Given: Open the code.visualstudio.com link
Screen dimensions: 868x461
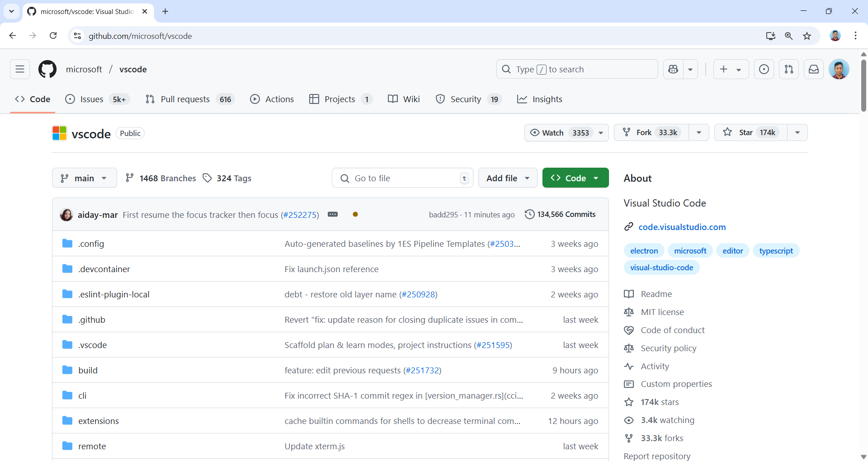Looking at the screenshot, I should point(682,227).
